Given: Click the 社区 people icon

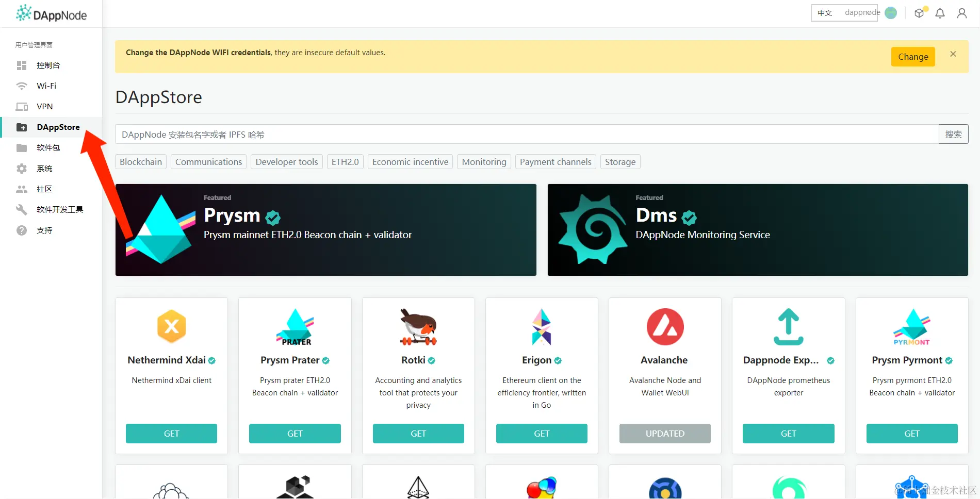Looking at the screenshot, I should click(x=22, y=189).
